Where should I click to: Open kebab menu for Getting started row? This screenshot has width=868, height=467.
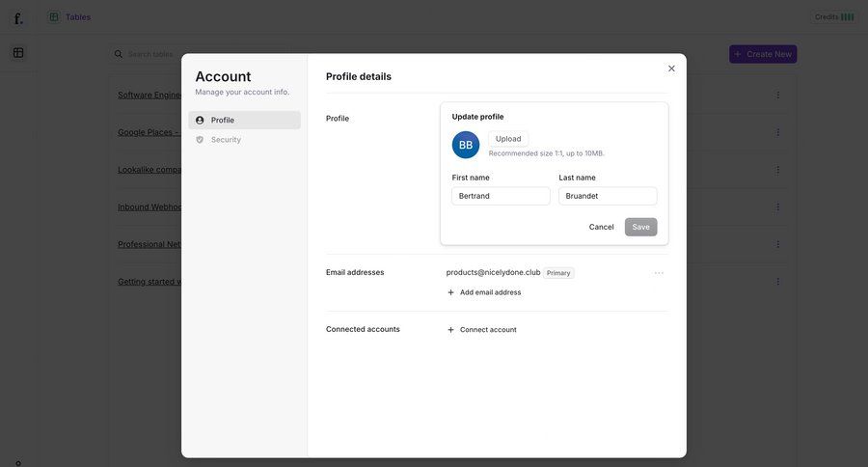(777, 282)
